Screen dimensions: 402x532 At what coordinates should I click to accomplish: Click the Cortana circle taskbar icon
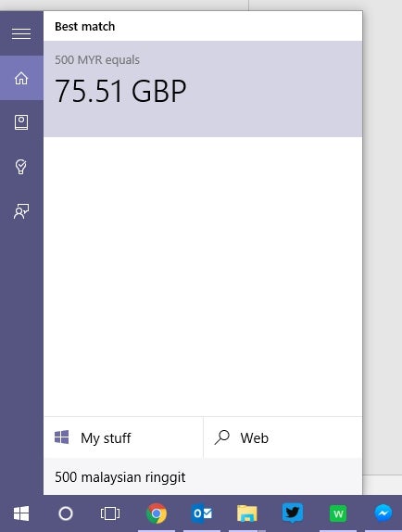click(66, 513)
